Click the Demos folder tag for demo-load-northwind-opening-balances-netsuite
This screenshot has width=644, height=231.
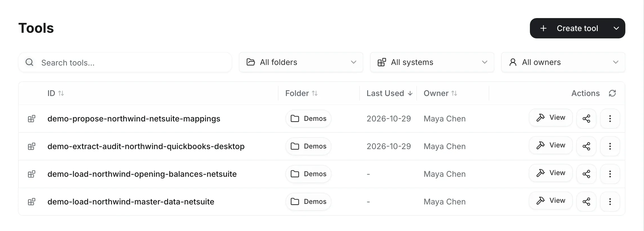tap(308, 174)
